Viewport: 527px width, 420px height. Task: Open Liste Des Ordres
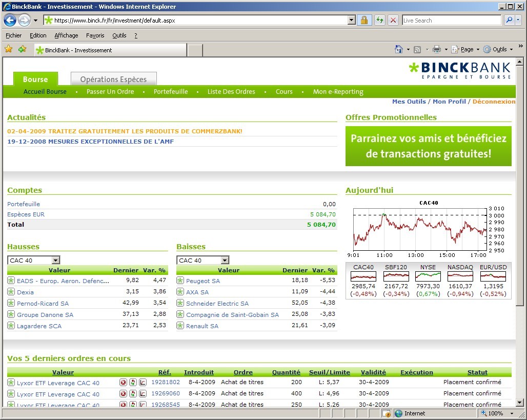231,91
